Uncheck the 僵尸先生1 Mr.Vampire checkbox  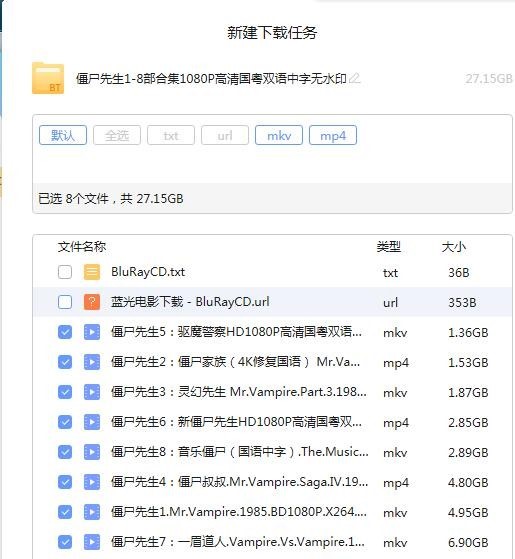tap(65, 512)
